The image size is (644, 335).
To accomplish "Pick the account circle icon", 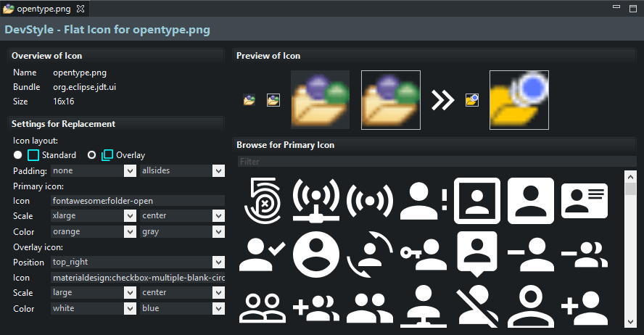I will coord(316,255).
